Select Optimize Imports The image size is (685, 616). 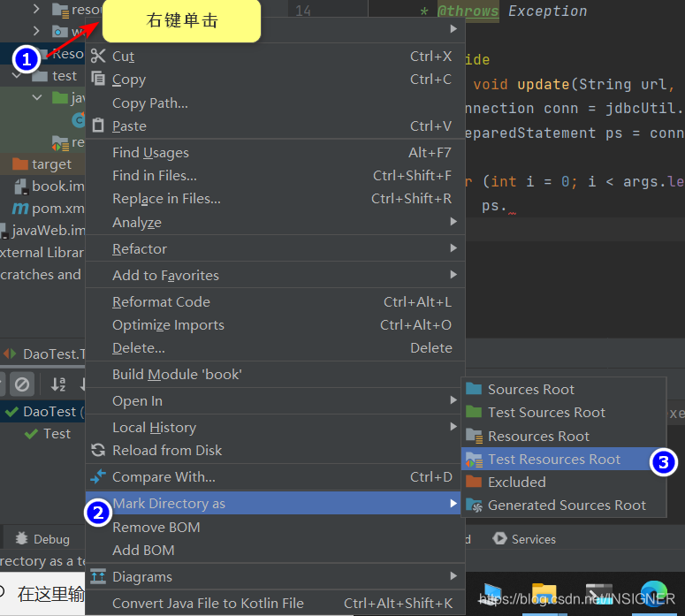coord(275,325)
